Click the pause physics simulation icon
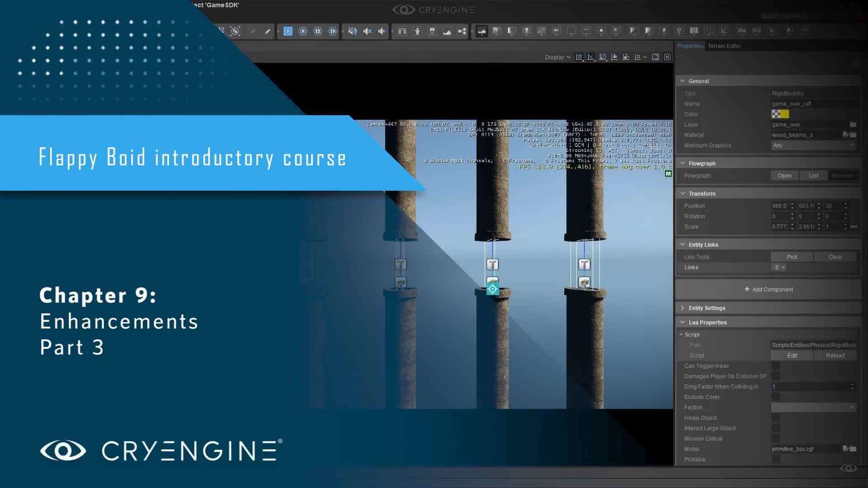868x488 pixels. click(318, 31)
